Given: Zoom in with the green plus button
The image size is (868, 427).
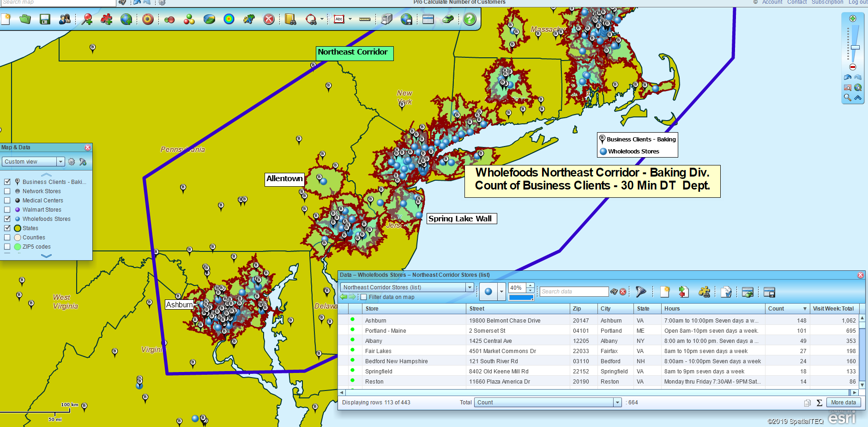Looking at the screenshot, I should click(853, 18).
